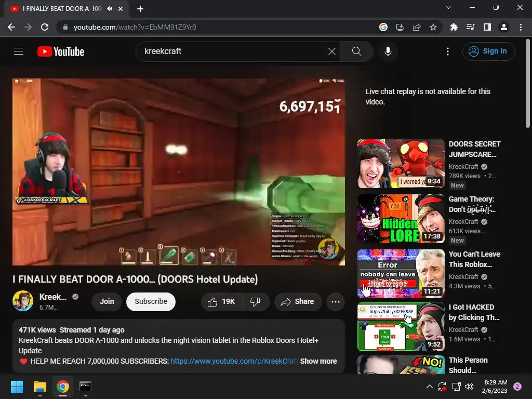
Task: Bookmark this tab with star
Action: coord(433,27)
